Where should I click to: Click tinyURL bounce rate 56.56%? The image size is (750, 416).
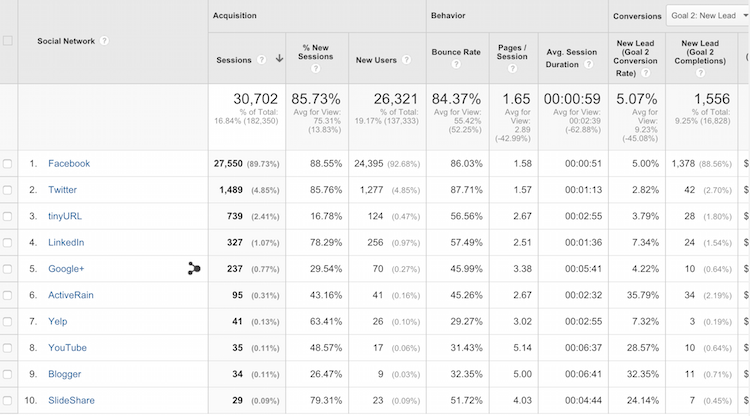tap(466, 216)
